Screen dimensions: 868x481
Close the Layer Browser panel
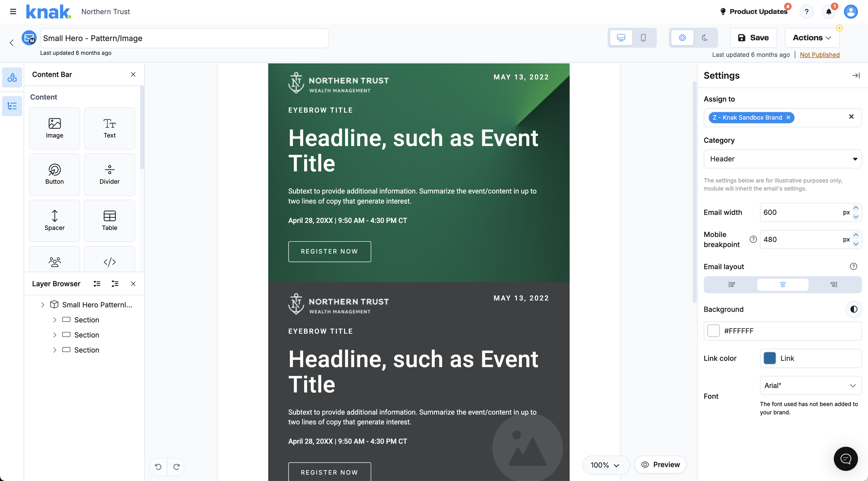pyautogui.click(x=133, y=284)
